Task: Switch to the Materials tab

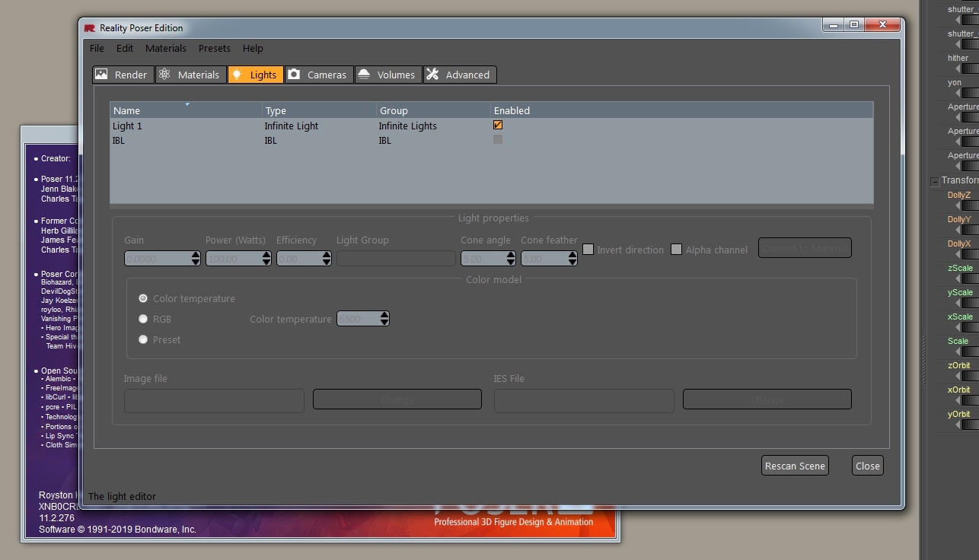Action: coord(190,75)
